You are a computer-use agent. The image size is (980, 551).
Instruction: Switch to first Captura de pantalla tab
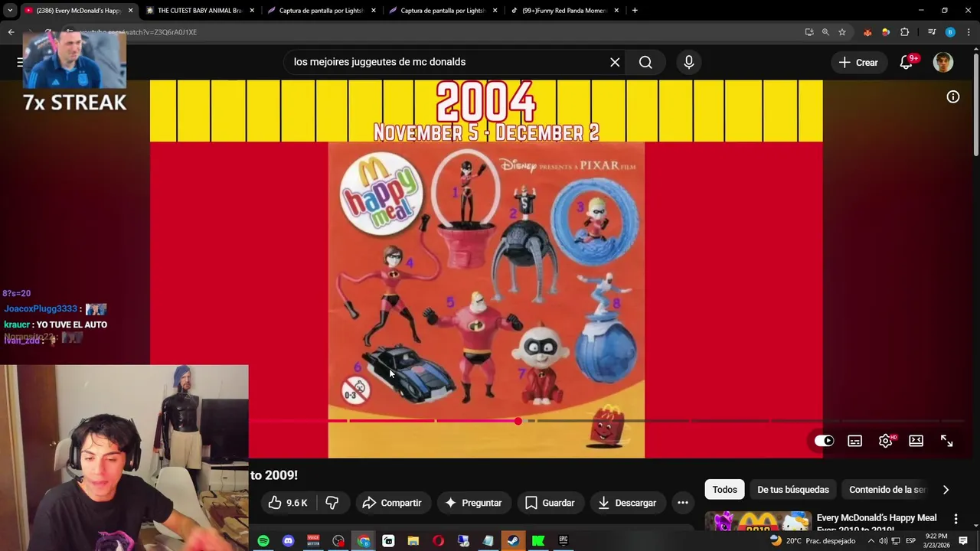[321, 11]
